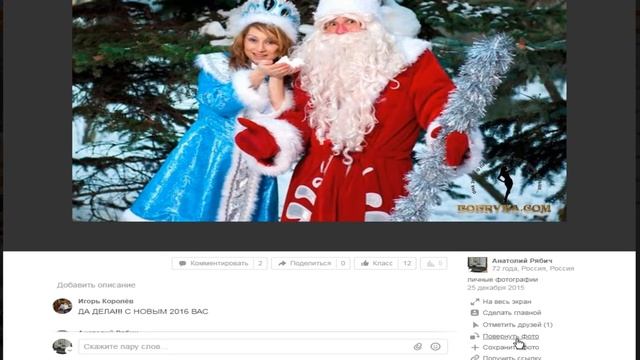Click the Класс like button

(385, 263)
